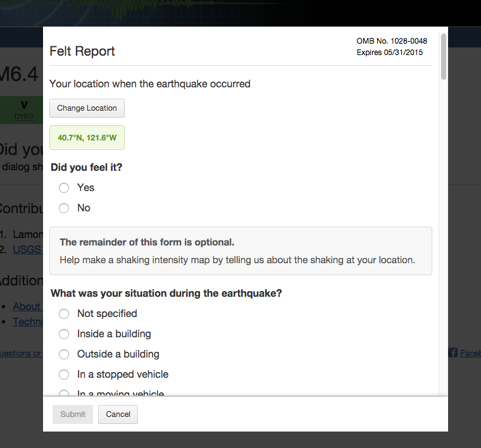Image resolution: width=481 pixels, height=448 pixels.
Task: Select the 'Inside a building' radio button
Action: pos(64,334)
